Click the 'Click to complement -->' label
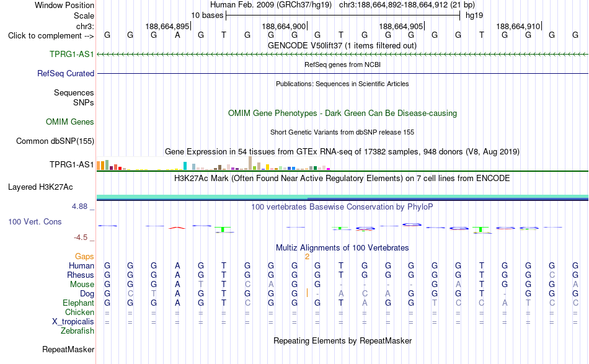This screenshot has height=364, width=589. [51, 36]
